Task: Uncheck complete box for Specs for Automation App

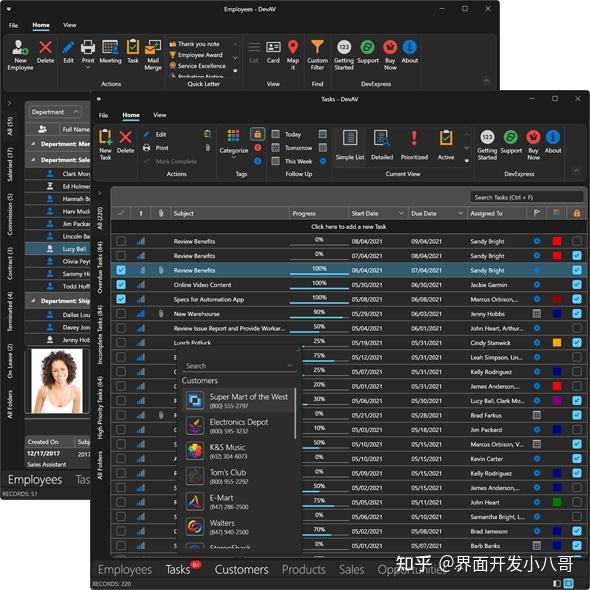Action: [x=121, y=299]
